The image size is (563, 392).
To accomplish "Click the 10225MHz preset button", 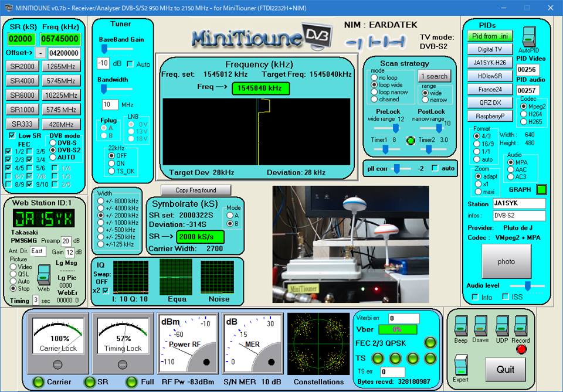I will 61,95.
